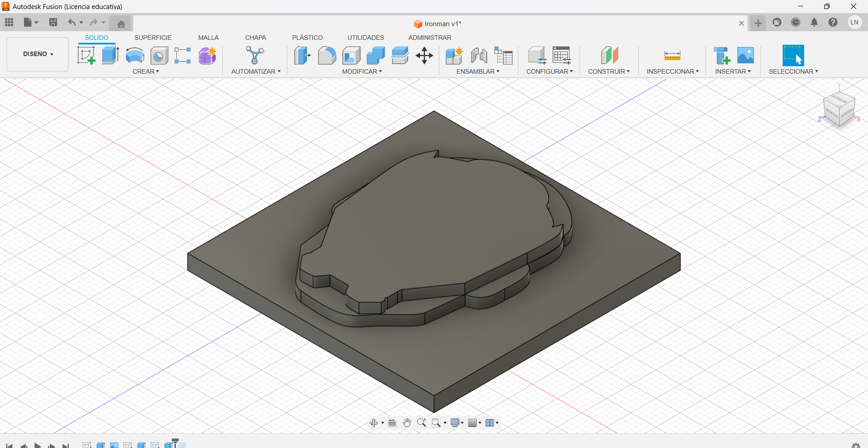Switch to the SUPERFICIE tab
868x448 pixels.
(153, 38)
